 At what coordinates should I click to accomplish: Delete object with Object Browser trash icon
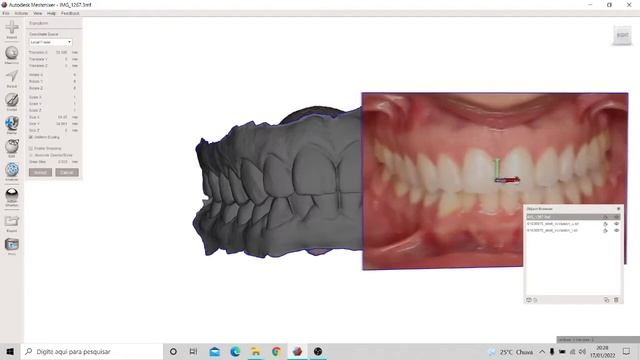tap(616, 300)
